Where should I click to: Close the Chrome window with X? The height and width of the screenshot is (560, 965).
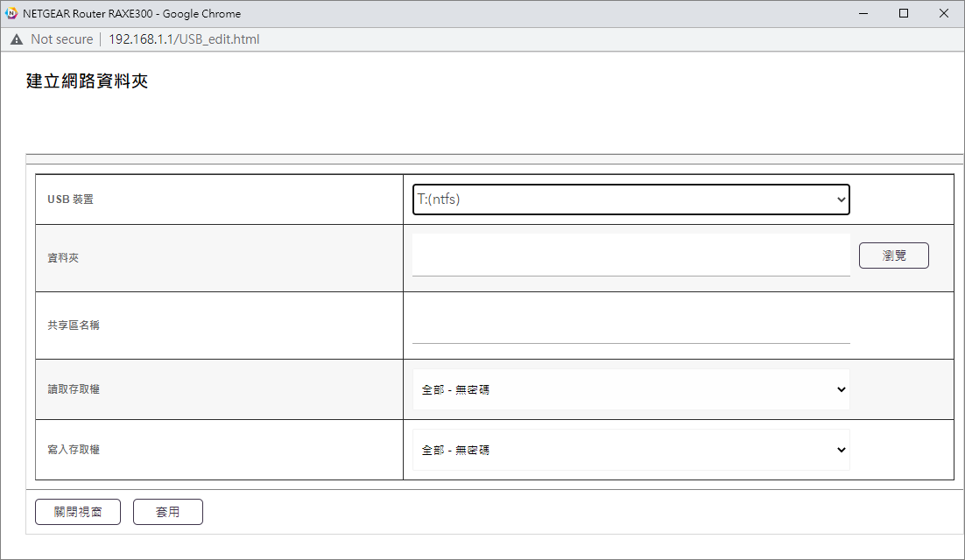click(944, 13)
